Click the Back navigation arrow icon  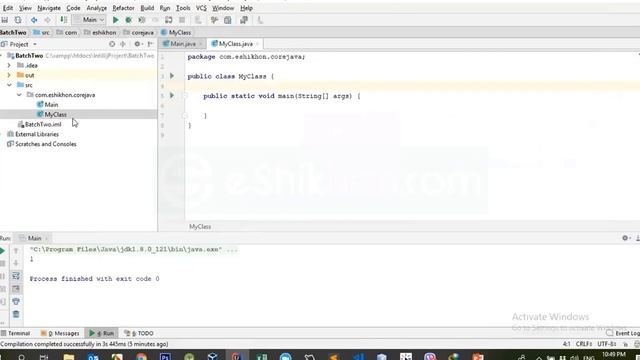pos(34,20)
